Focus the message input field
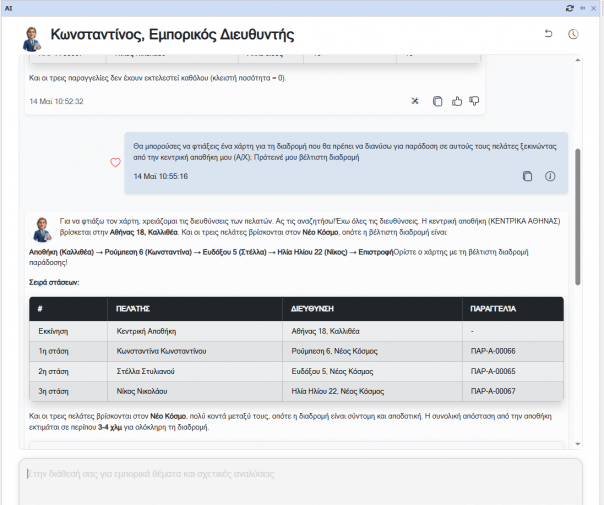Screen dimensions: 604x505 (300, 482)
